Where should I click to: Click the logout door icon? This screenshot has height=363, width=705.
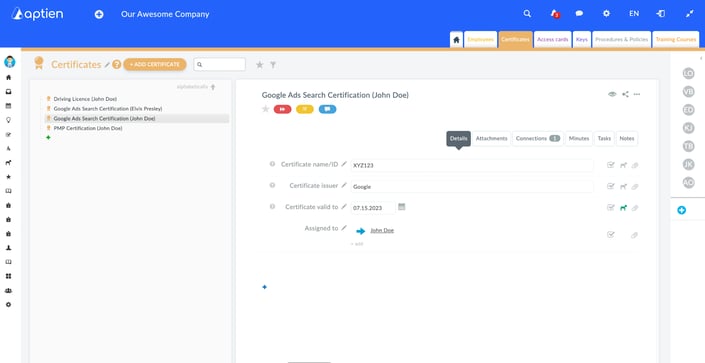[660, 14]
